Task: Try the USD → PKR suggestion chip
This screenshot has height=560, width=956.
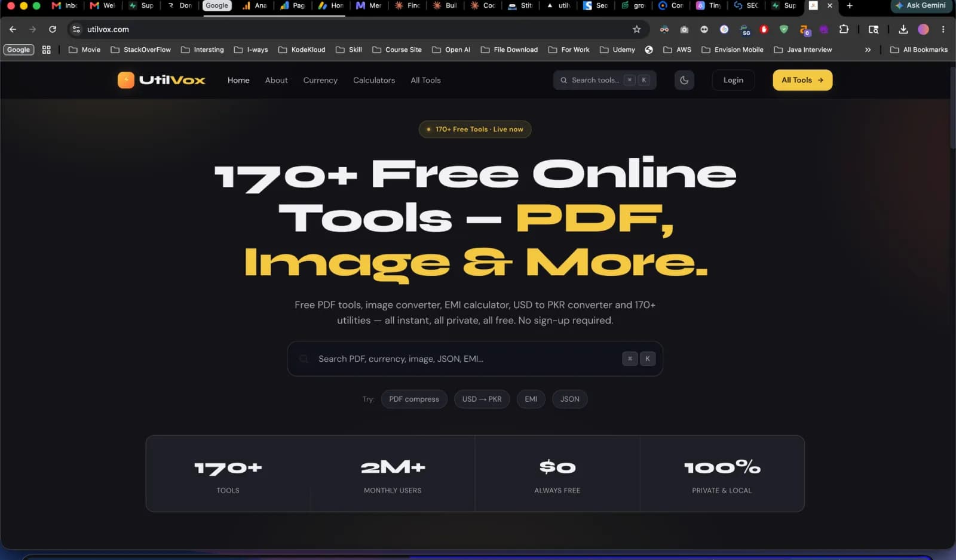Action: click(482, 399)
